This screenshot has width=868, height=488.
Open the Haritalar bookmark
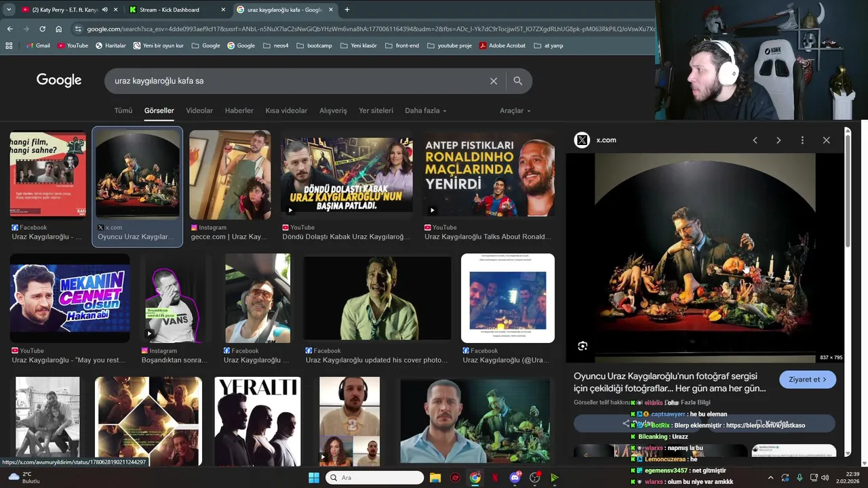click(x=111, y=45)
